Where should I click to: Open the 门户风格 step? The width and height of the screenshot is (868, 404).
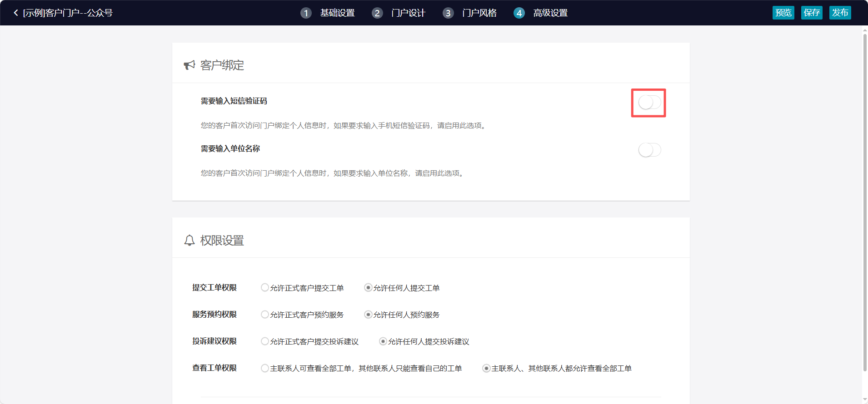click(x=479, y=13)
